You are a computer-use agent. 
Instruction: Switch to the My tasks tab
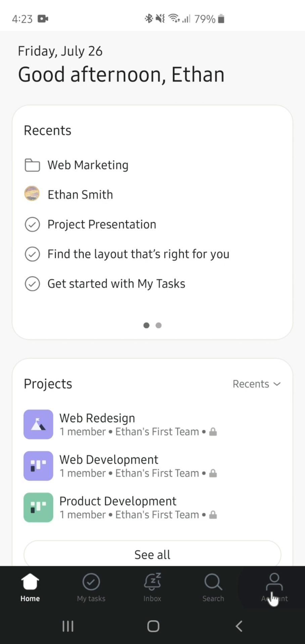(91, 587)
